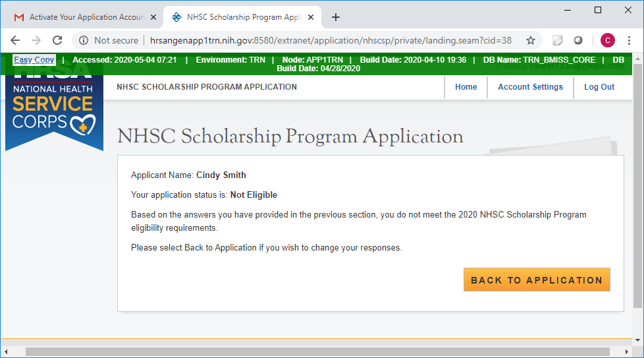
Task: Switch to Activate Your Application Account tab
Action: (x=86, y=17)
